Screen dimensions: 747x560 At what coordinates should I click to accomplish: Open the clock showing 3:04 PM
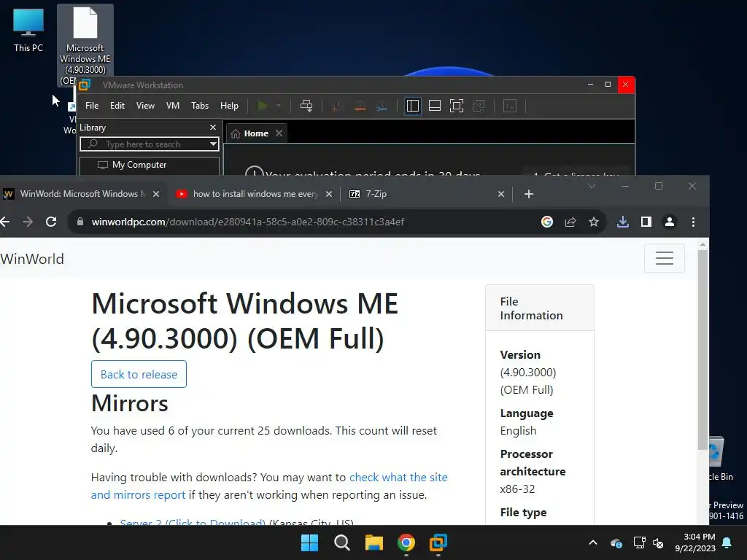pos(695,542)
